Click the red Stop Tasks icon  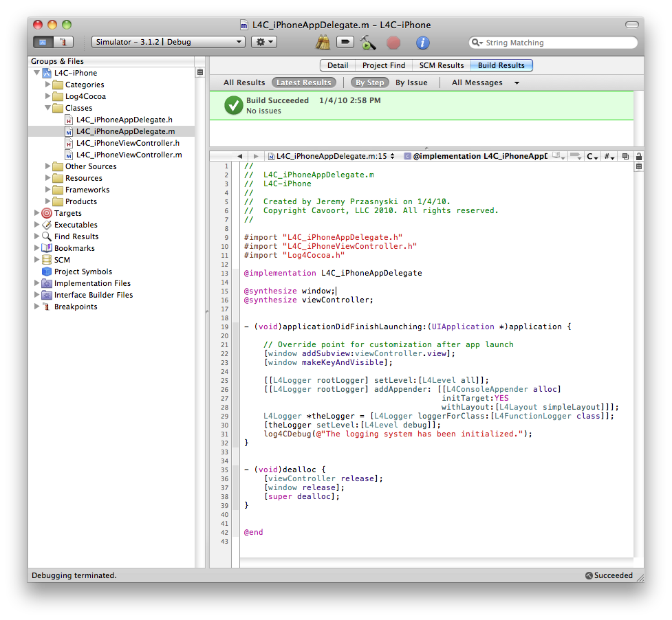393,43
